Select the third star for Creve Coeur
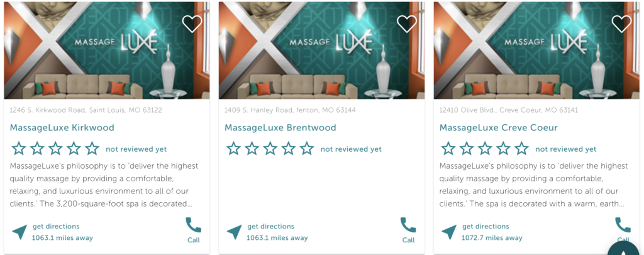 coord(485,149)
